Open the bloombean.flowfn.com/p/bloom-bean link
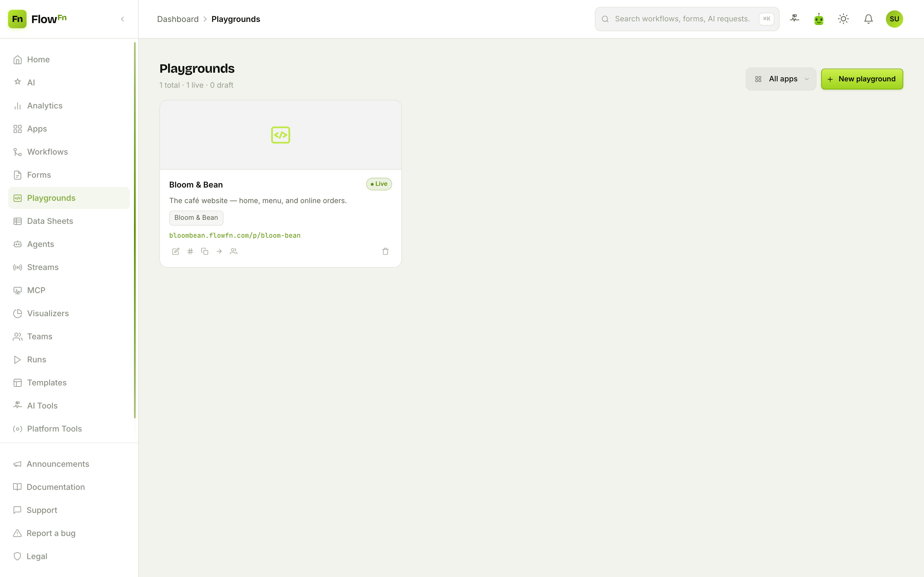This screenshot has width=924, height=577. click(235, 235)
